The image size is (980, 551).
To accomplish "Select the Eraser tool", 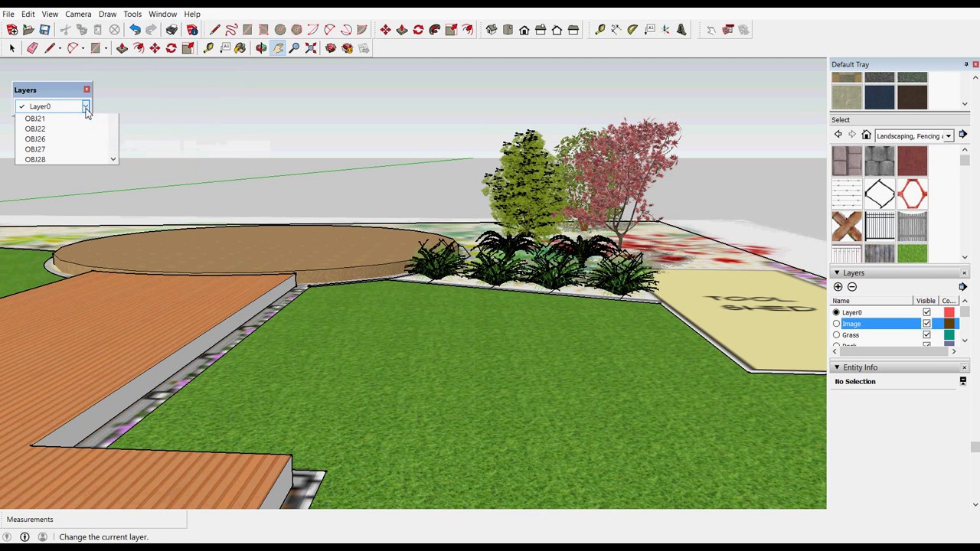I will (x=32, y=48).
